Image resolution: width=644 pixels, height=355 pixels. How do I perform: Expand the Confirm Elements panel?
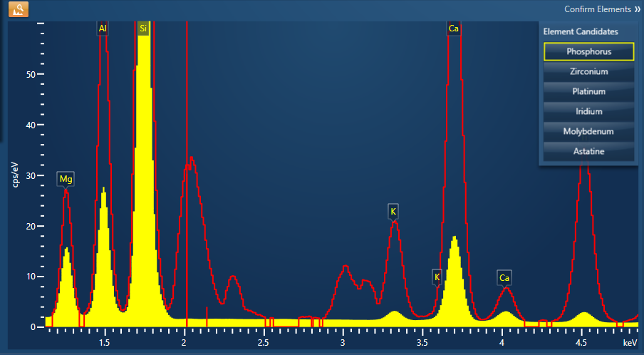pos(597,9)
